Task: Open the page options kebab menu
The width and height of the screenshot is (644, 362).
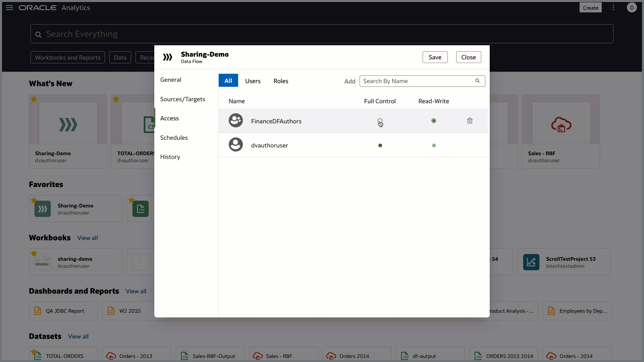Action: 613,7
